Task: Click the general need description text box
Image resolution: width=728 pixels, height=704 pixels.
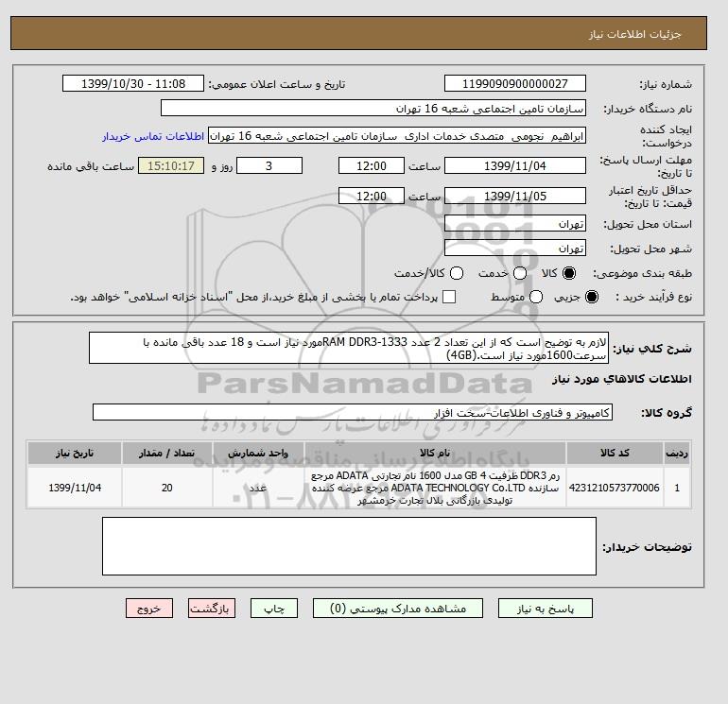Action: (349, 348)
